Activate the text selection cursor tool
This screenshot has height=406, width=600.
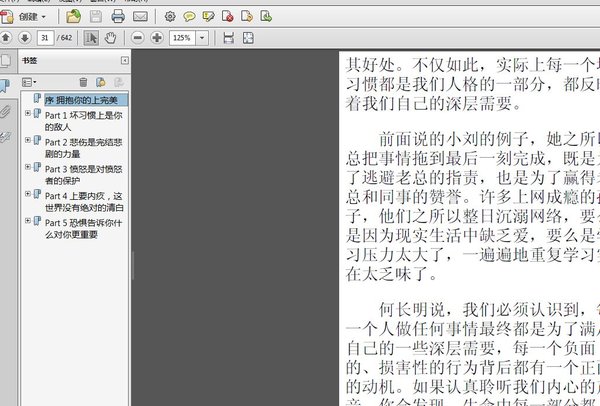91,38
